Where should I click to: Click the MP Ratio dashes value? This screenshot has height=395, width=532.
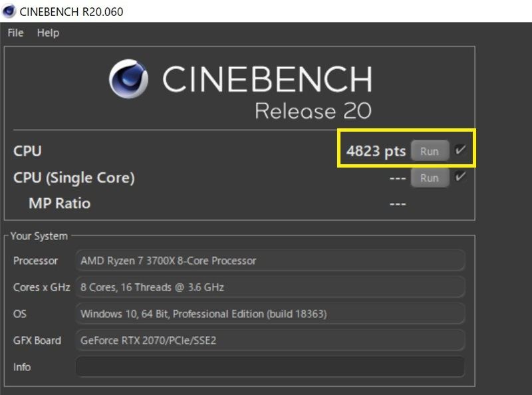pos(398,204)
